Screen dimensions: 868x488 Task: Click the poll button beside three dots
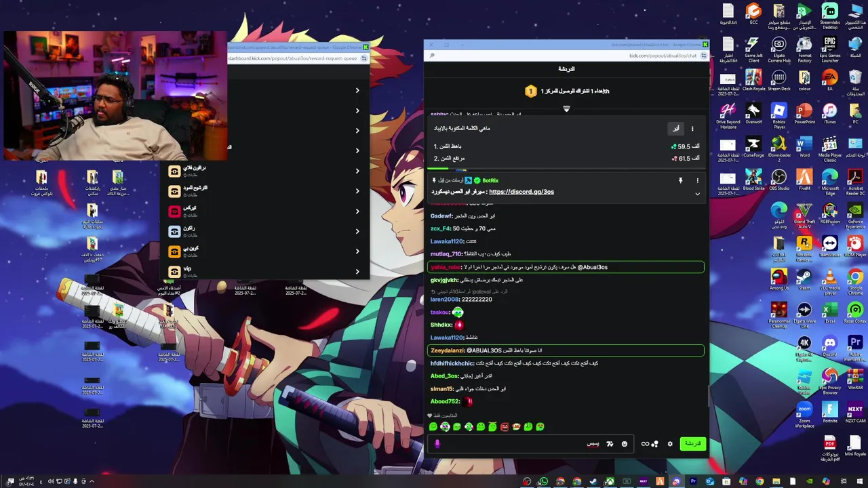[675, 128]
